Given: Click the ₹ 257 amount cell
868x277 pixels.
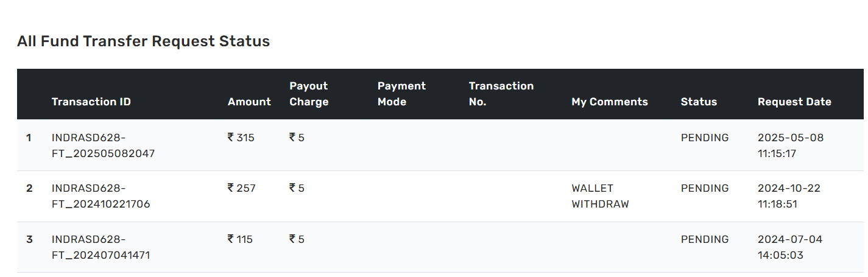Looking at the screenshot, I should (x=241, y=188).
